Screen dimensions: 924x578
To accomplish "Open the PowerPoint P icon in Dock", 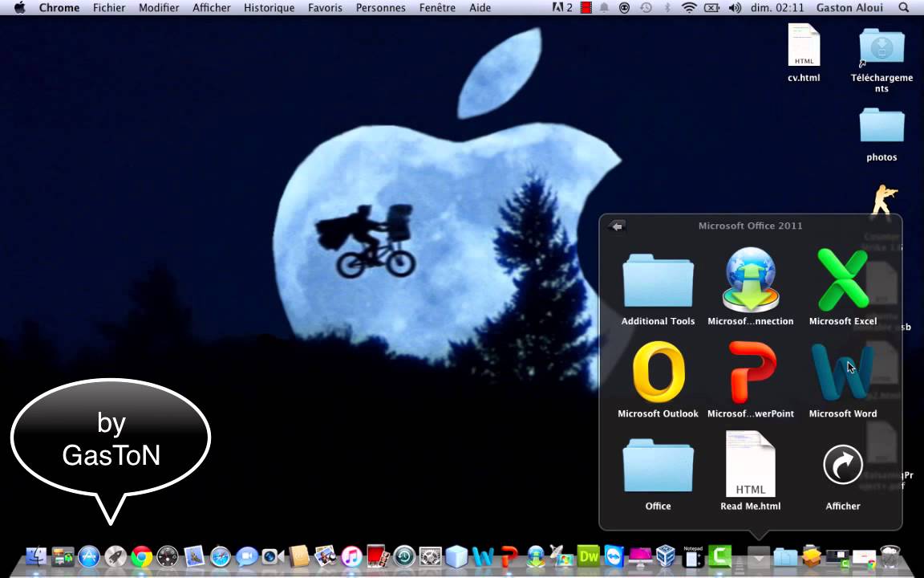I will pos(509,556).
